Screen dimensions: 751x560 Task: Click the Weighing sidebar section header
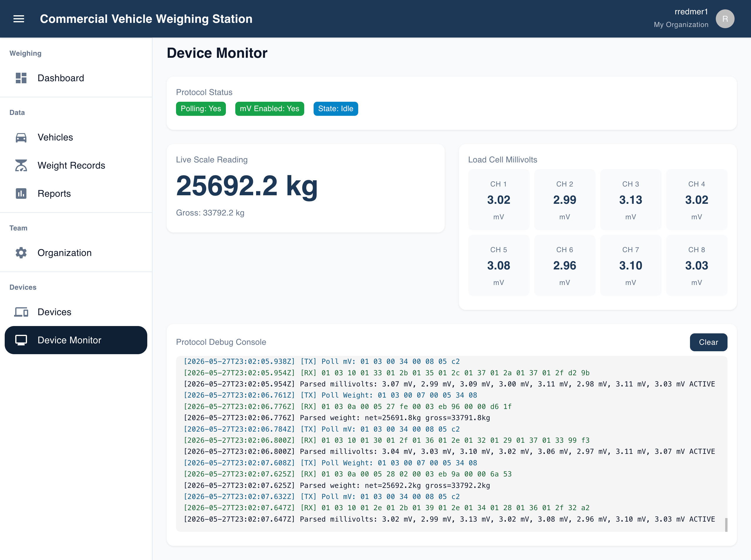coord(26,53)
